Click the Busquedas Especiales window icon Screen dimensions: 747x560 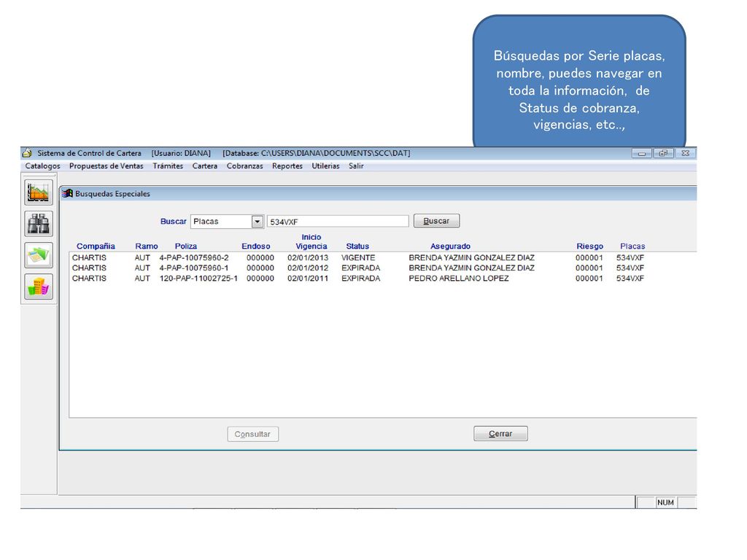pos(68,193)
